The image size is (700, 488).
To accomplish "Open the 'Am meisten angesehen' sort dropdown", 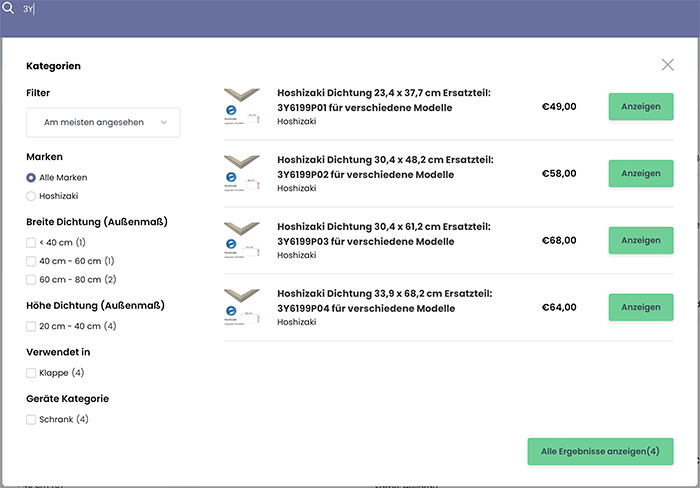I will click(x=103, y=122).
